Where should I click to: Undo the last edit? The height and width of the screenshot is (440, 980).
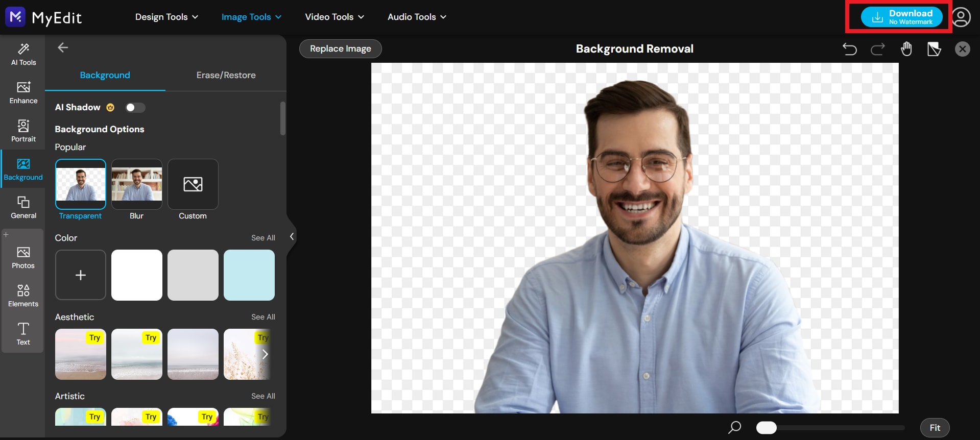[x=850, y=49]
